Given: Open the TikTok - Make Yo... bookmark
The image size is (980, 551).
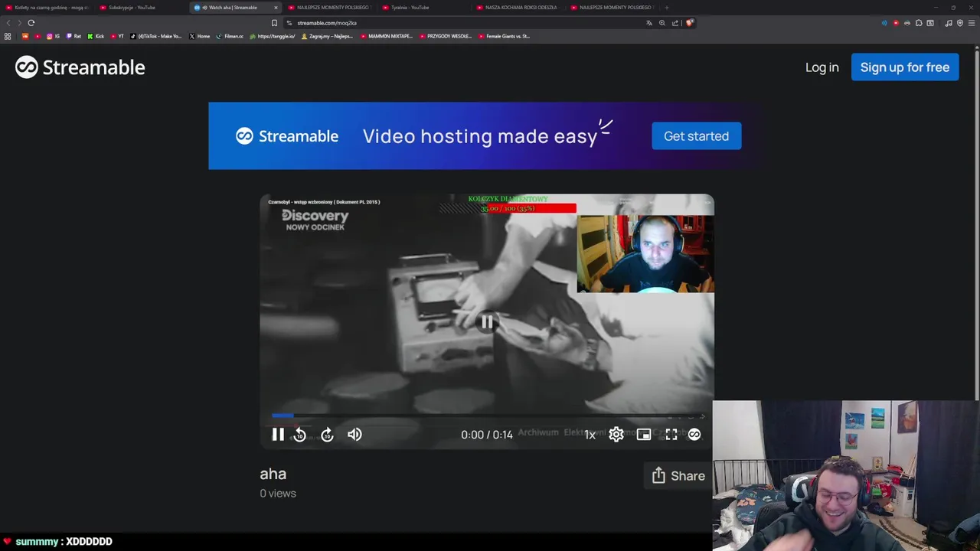Looking at the screenshot, I should pyautogui.click(x=156, y=36).
